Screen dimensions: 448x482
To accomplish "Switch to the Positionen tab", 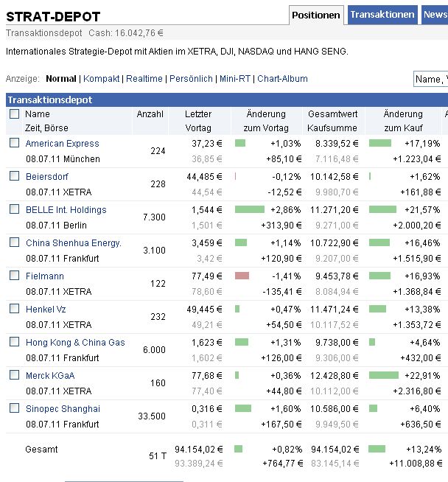I will click(316, 15).
